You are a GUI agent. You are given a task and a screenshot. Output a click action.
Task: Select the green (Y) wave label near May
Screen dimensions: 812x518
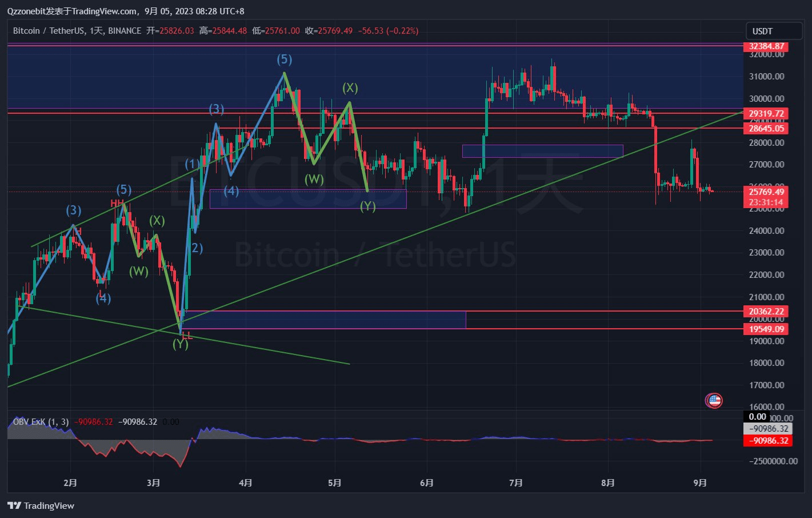(x=368, y=205)
